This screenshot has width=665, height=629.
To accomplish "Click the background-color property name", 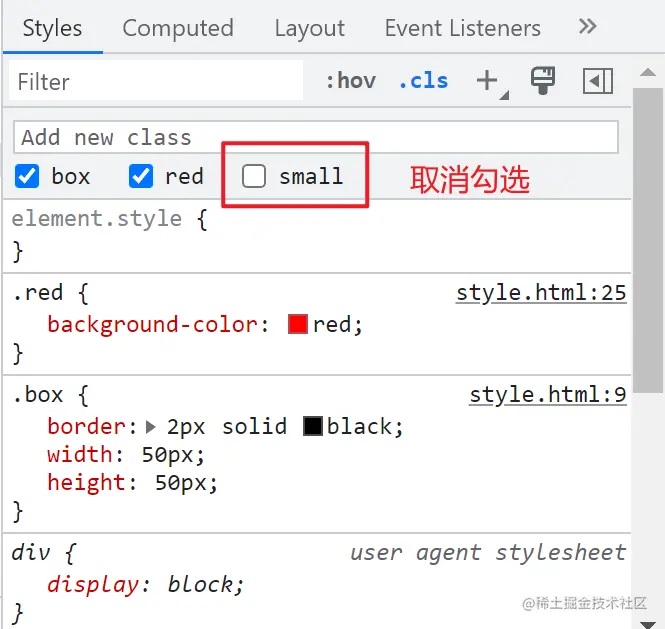I will (153, 325).
